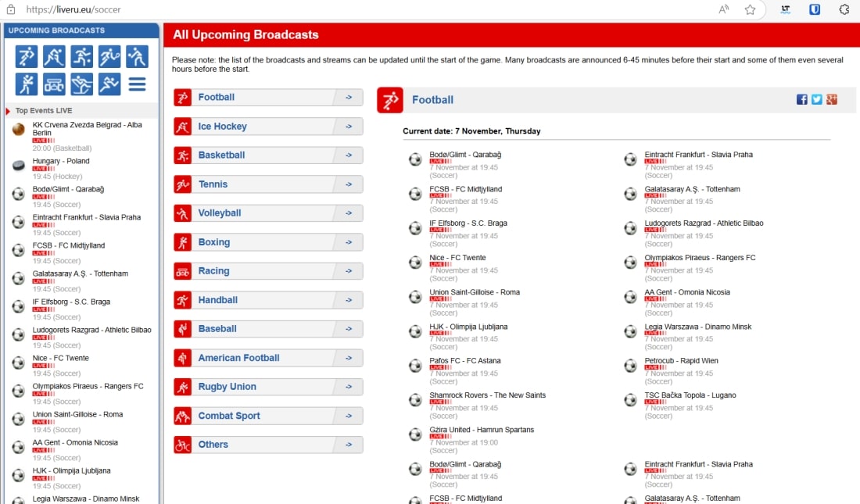Select the blue football icon in the Upcoming Broadcasts panel
860x504 pixels.
tap(27, 56)
